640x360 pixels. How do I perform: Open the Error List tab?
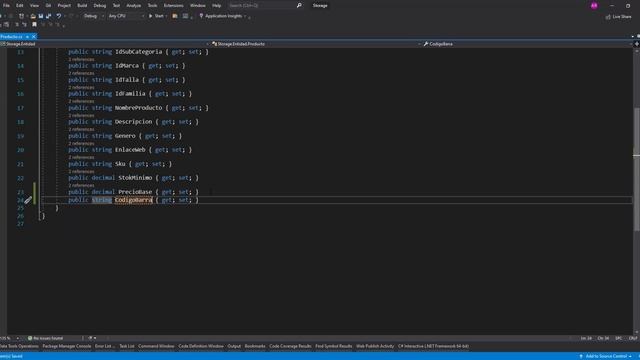pos(104,346)
